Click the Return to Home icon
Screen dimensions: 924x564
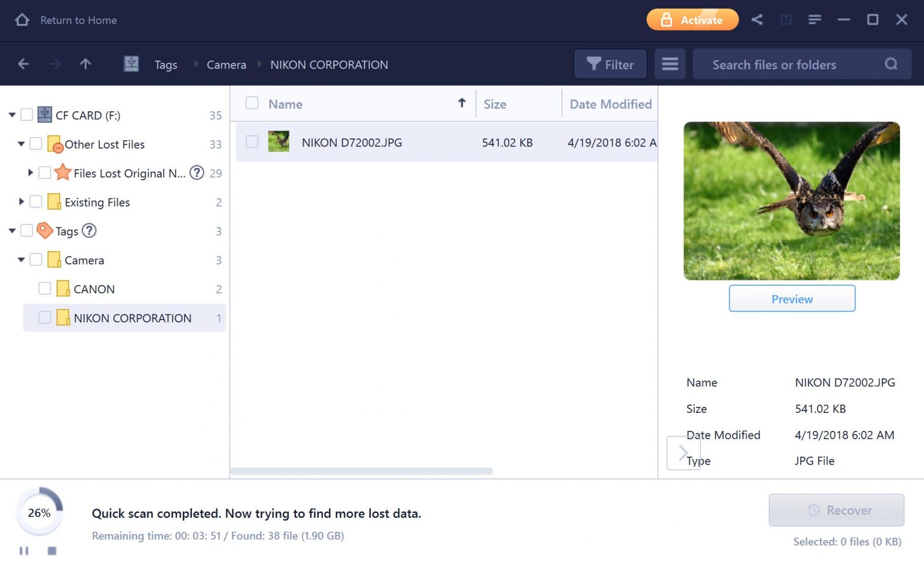22,20
